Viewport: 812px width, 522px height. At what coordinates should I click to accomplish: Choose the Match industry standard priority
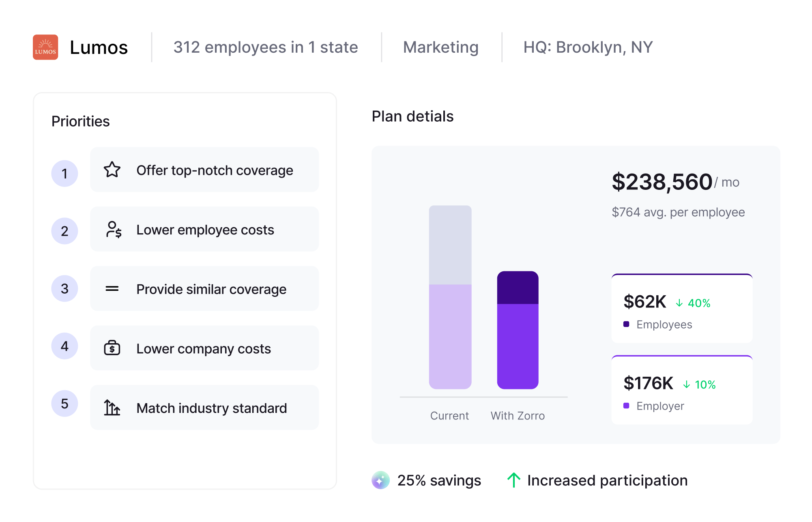[204, 408]
